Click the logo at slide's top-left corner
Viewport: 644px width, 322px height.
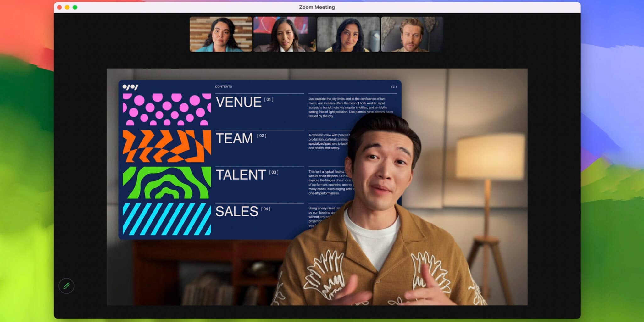click(x=130, y=87)
